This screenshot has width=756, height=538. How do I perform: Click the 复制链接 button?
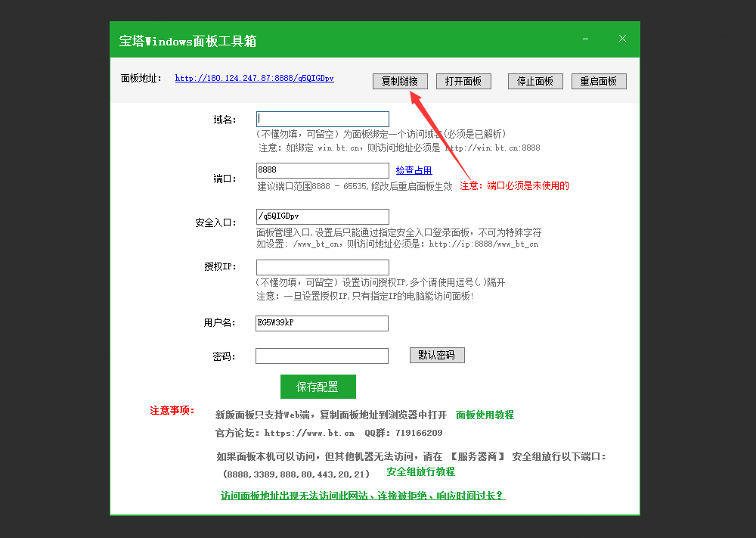[400, 81]
